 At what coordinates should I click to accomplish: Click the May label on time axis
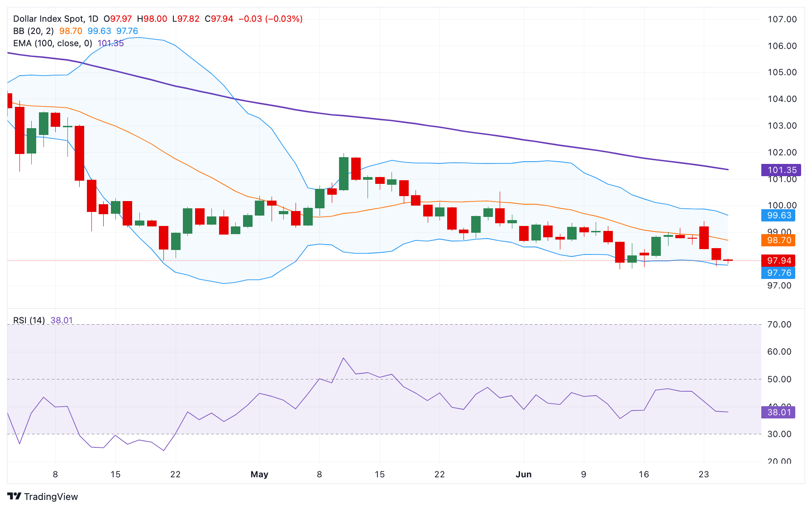click(259, 474)
